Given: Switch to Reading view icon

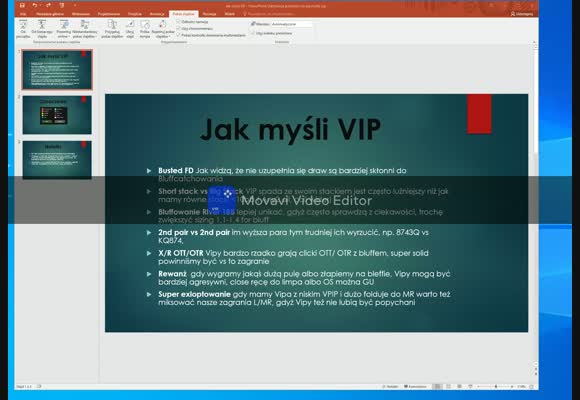Looking at the screenshot, I should 459,386.
